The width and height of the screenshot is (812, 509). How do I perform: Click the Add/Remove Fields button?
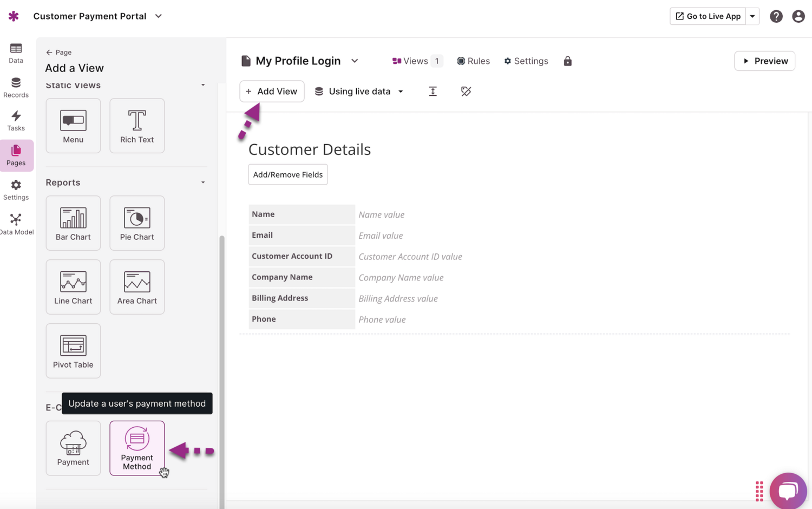pyautogui.click(x=287, y=174)
